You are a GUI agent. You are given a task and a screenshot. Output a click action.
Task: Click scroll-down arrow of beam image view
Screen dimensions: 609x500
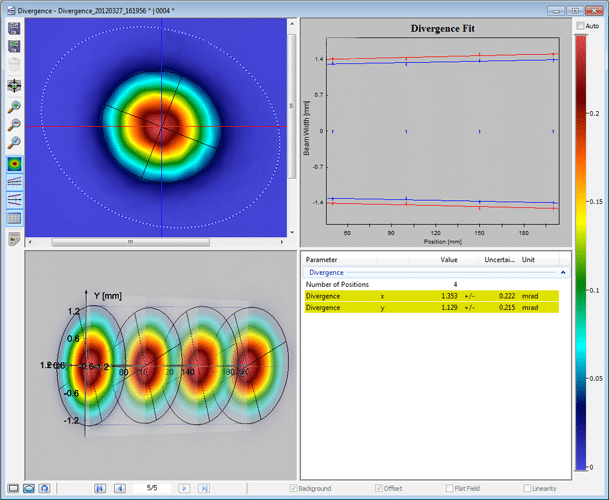pos(292,232)
